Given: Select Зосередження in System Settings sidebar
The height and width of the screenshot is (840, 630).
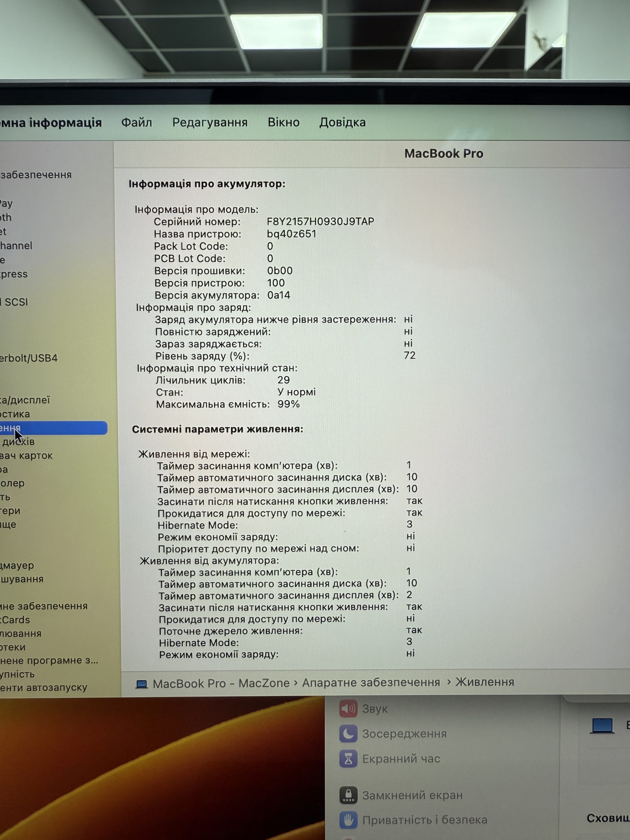Looking at the screenshot, I should (405, 734).
